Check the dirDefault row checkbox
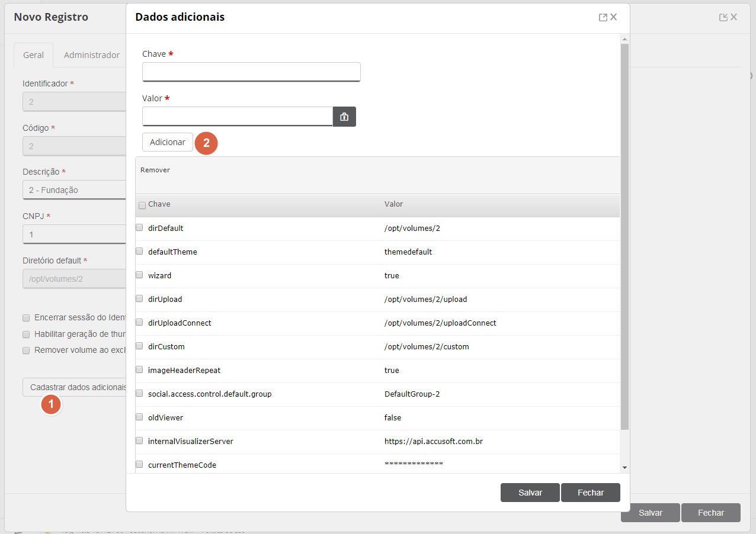This screenshot has width=756, height=534. click(x=139, y=227)
